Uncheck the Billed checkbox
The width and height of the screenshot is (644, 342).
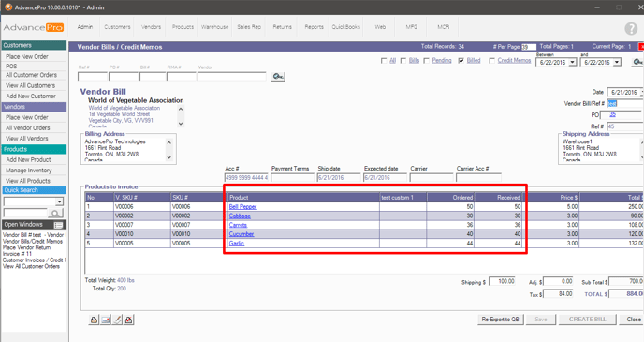coord(461,61)
